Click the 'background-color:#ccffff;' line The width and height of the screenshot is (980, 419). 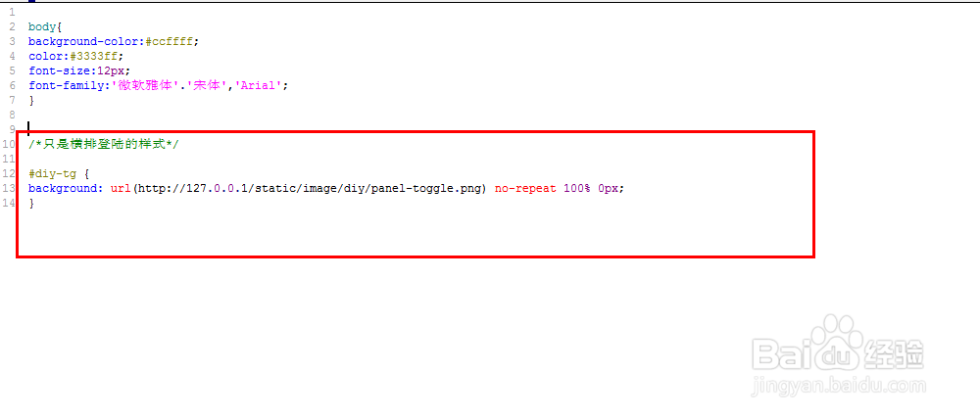(114, 41)
